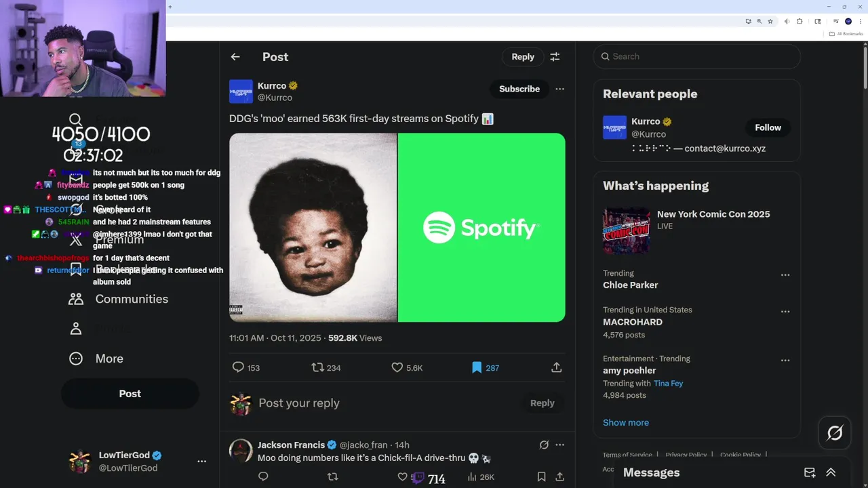Click the Search input field
The width and height of the screenshot is (868, 488).
click(697, 56)
